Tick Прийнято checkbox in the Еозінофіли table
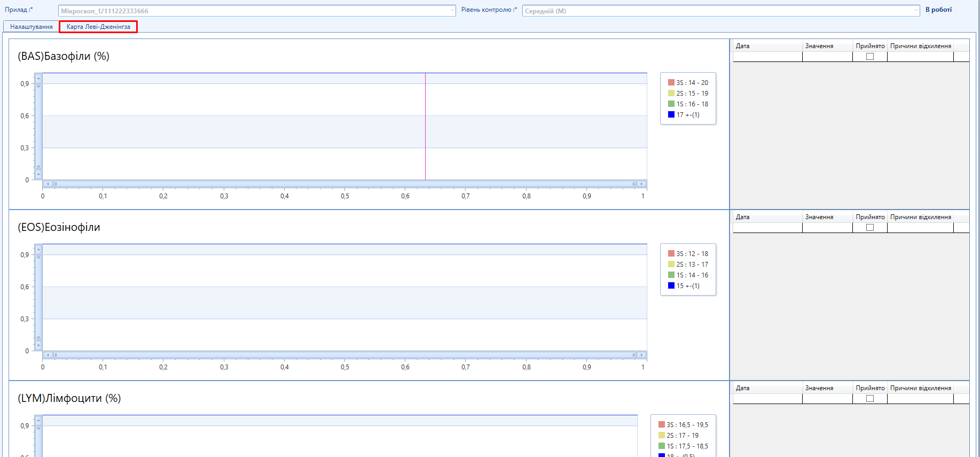 tap(870, 228)
